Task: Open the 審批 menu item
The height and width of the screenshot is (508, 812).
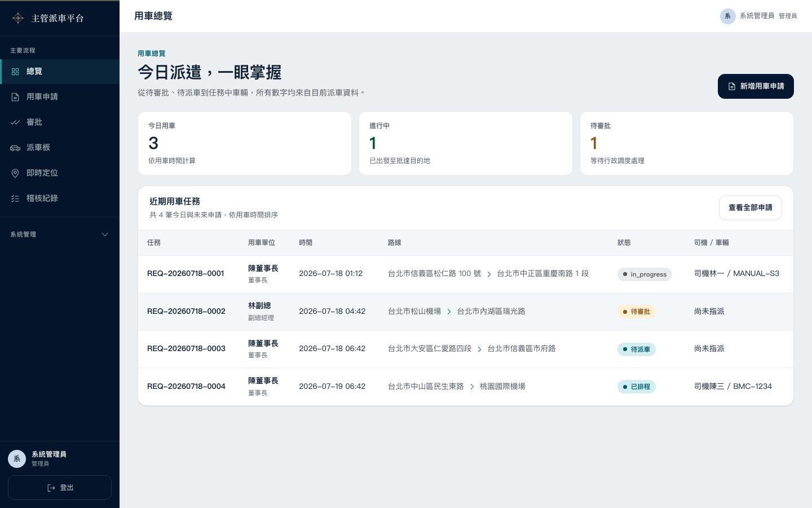Action: [x=60, y=122]
